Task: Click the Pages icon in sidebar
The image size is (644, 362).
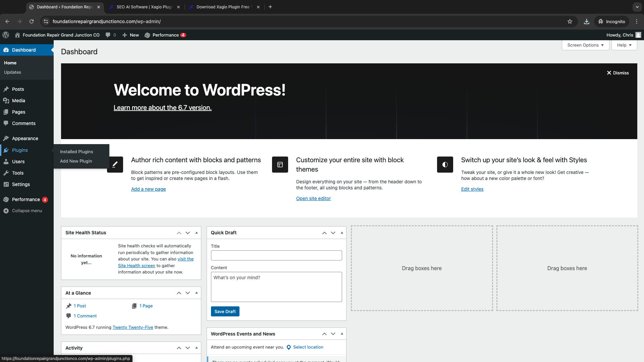Action: click(6, 112)
